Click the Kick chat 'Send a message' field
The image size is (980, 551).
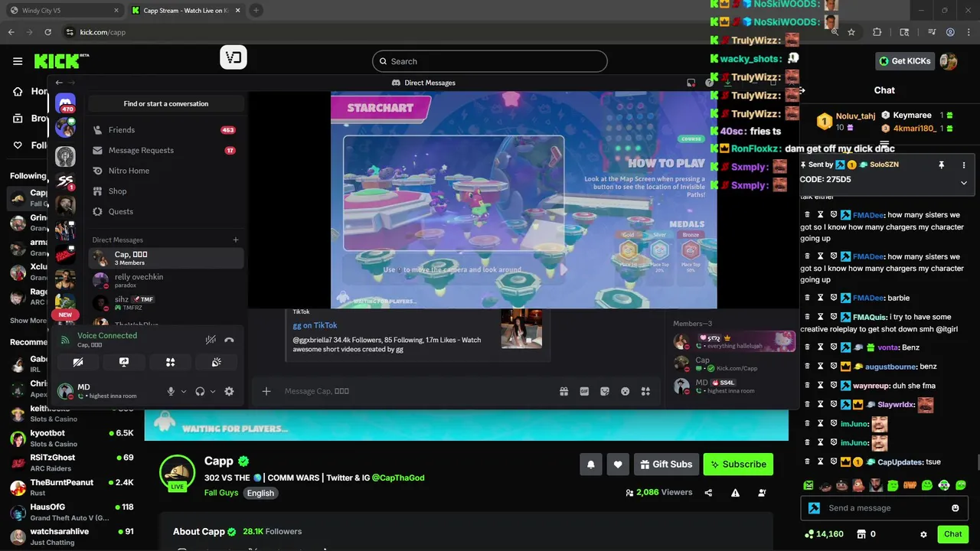pos(883,507)
